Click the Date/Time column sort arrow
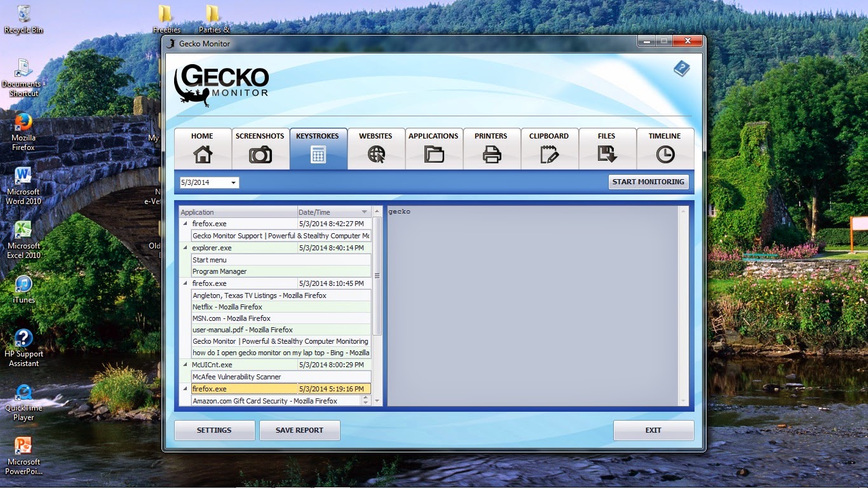This screenshot has height=488, width=868. click(364, 212)
